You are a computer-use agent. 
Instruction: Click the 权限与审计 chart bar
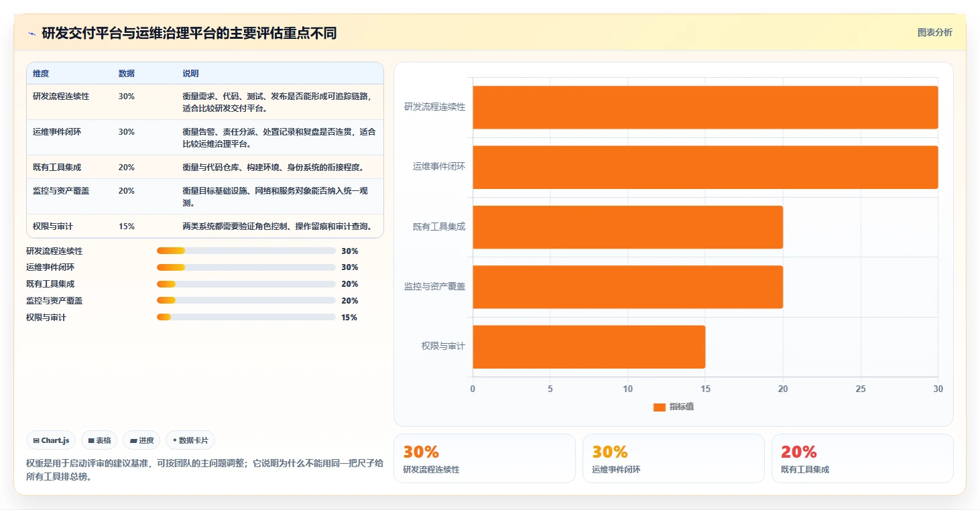[589, 346]
